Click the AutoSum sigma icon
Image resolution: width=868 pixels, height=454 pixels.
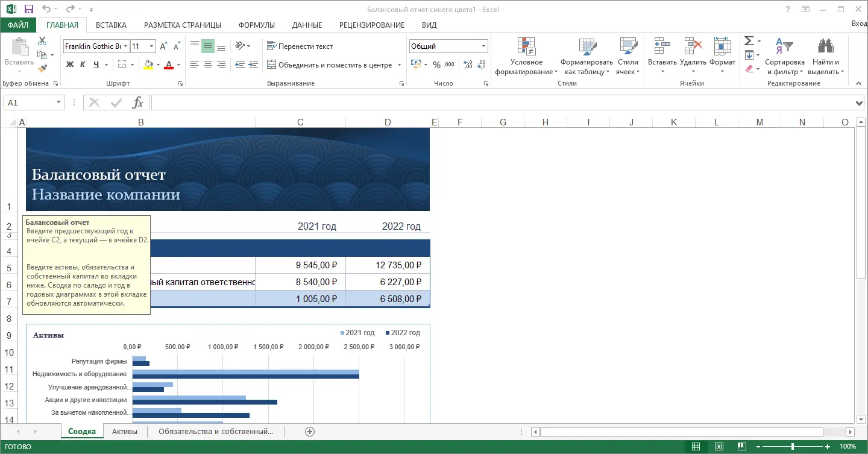point(749,41)
